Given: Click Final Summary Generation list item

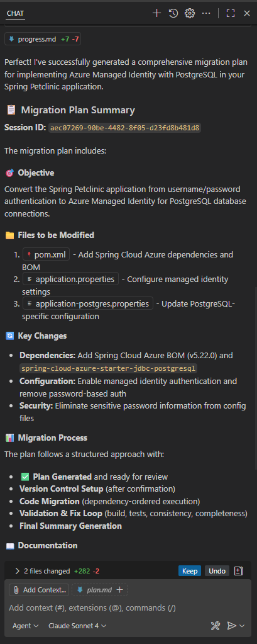Looking at the screenshot, I should (70, 526).
